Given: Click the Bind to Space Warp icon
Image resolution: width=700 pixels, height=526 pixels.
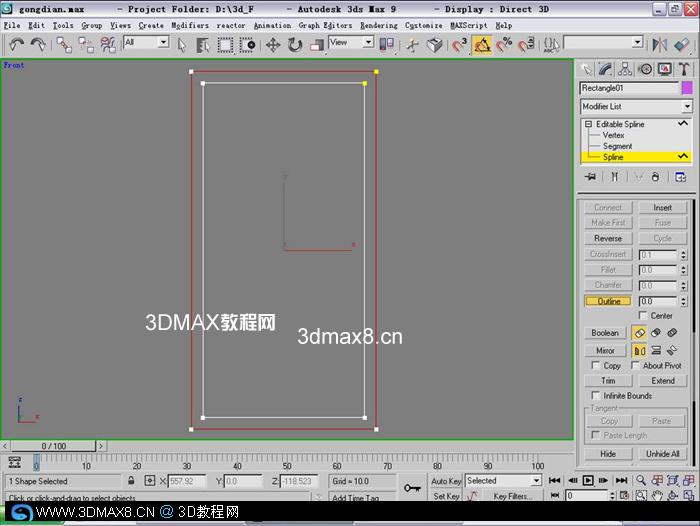Looking at the screenshot, I should click(108, 45).
